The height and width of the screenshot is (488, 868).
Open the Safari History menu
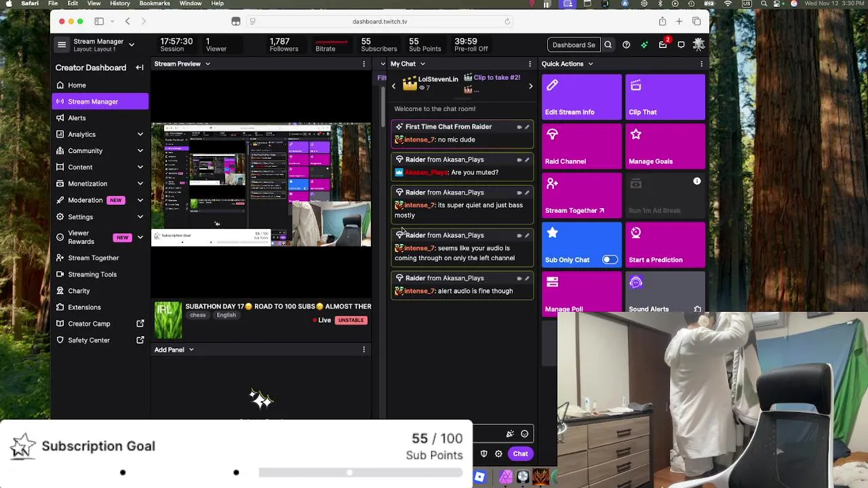point(119,3)
